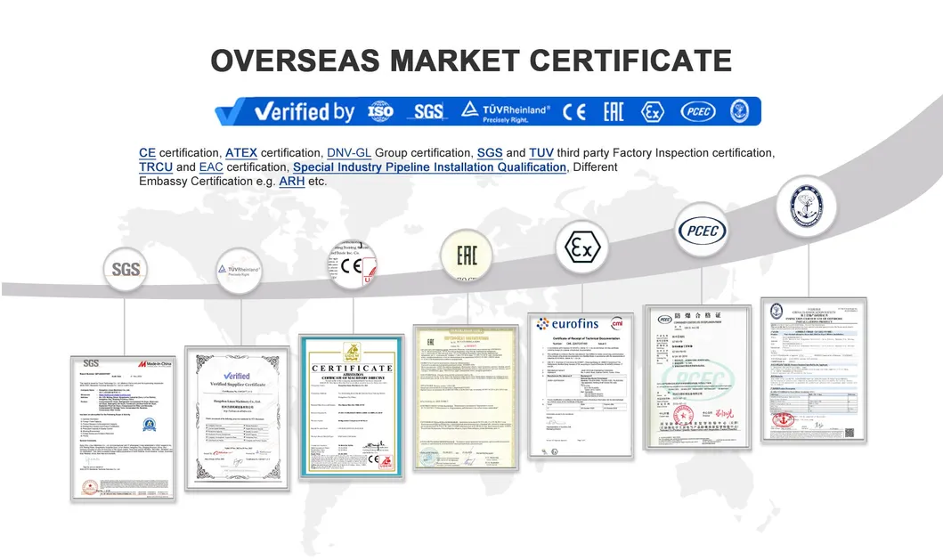Open the DNV-GL link in the description
The width and height of the screenshot is (943, 560).
click(348, 153)
